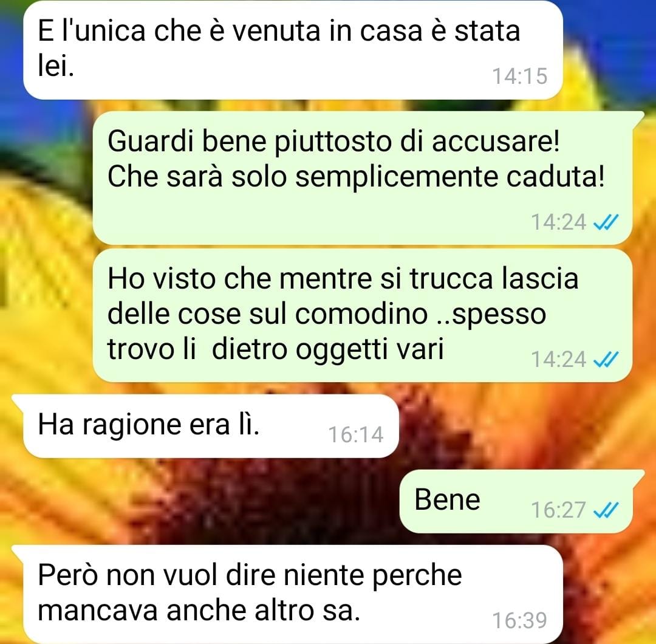Tap the words "mancava anche altro sa."
The width and height of the screenshot is (656, 644).
[199, 611]
